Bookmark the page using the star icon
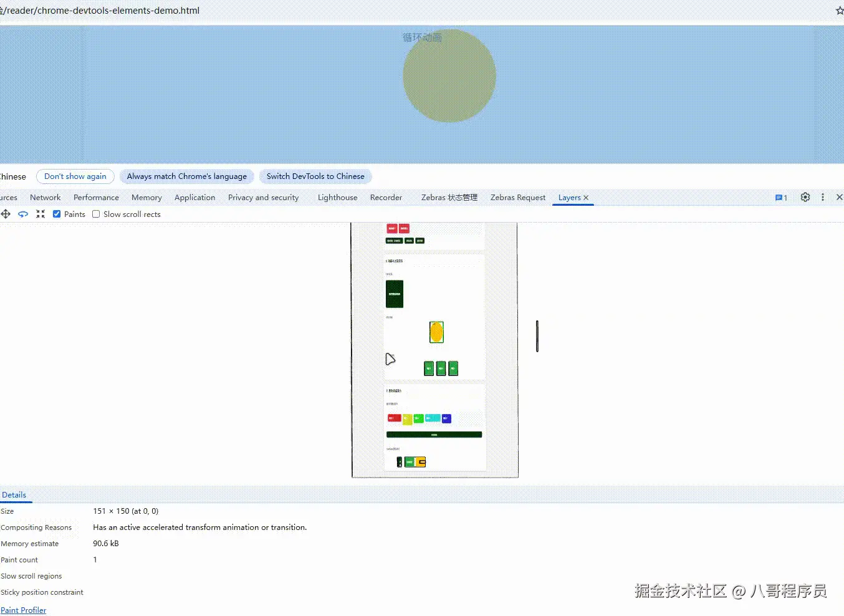This screenshot has height=616, width=844. (839, 10)
